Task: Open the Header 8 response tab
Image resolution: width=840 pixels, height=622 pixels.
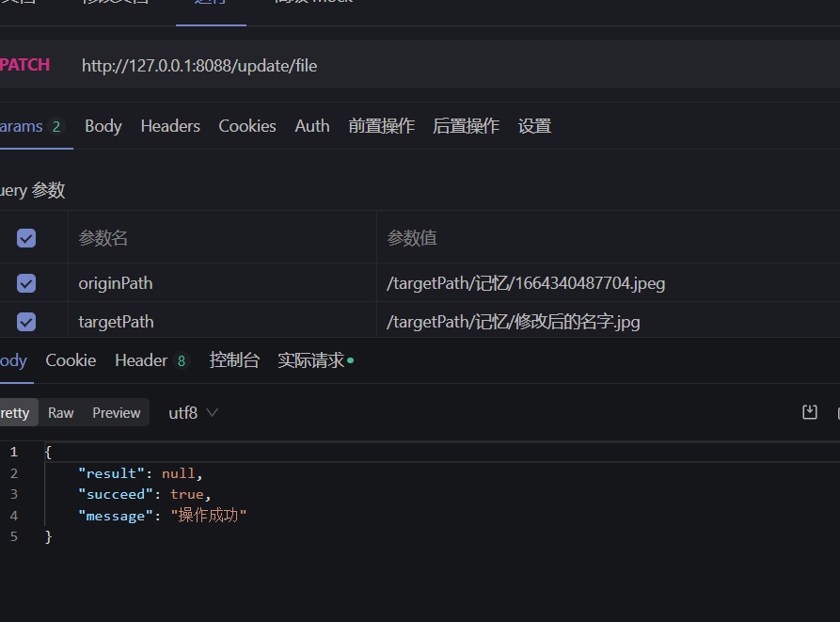Action: [151, 359]
